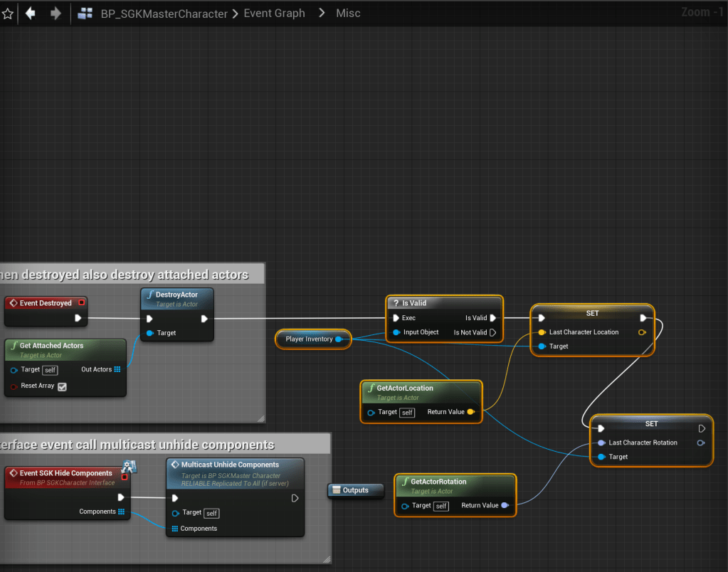Toggle the Reset Array checkbox

(x=62, y=386)
